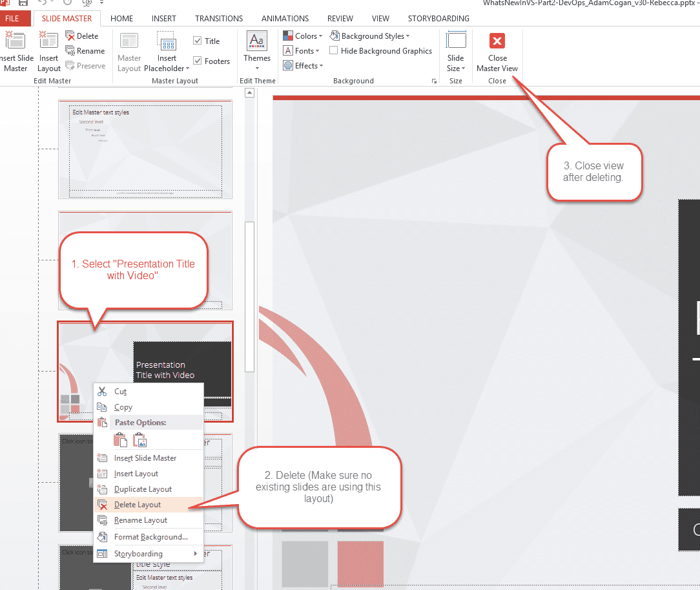Switch to the Transitions ribbon tab
This screenshot has width=700, height=590.
[219, 19]
